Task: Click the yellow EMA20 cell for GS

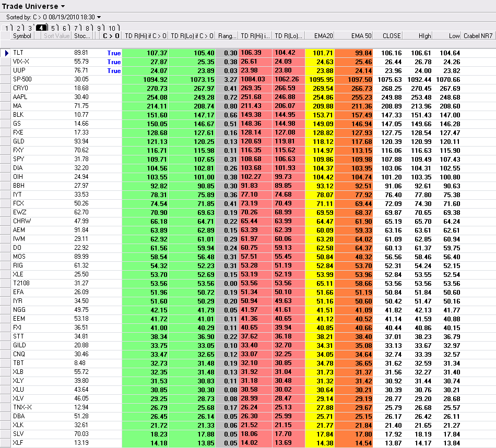Action: [x=320, y=124]
